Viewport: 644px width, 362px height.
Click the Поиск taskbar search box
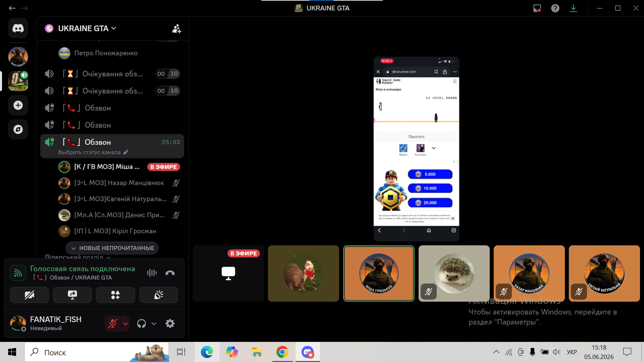[x=96, y=352]
